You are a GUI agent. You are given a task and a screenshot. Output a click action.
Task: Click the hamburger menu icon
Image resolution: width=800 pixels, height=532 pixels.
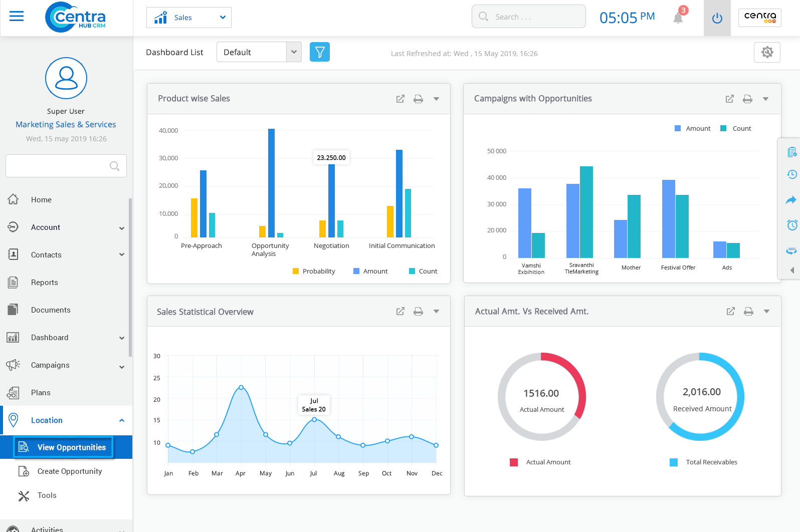coord(17,17)
